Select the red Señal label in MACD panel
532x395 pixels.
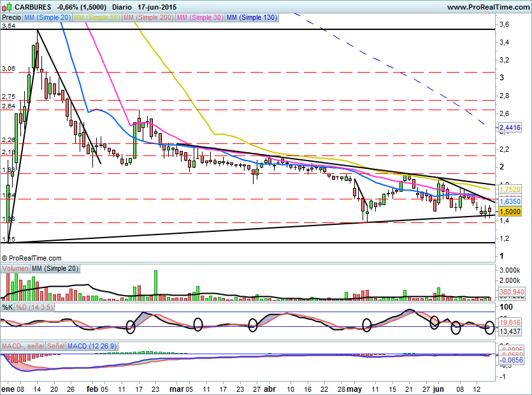point(55,345)
